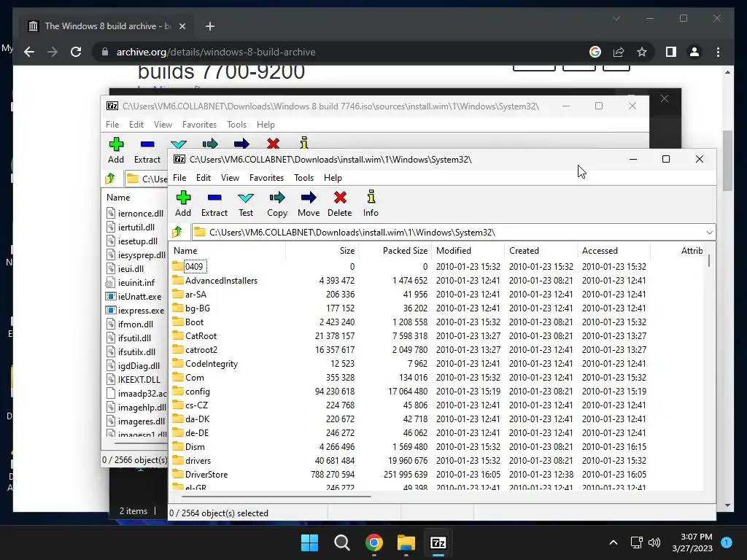Open File menu in background 7-Zip window

pos(112,124)
